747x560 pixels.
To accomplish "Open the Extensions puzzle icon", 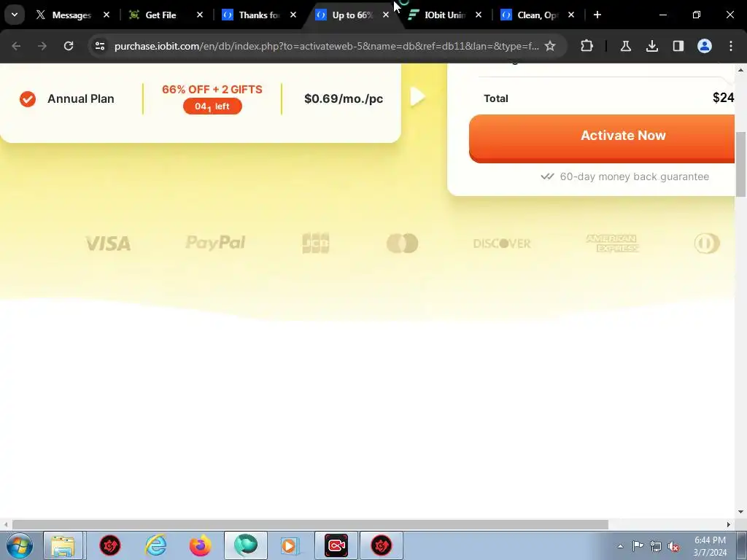I will [x=587, y=46].
